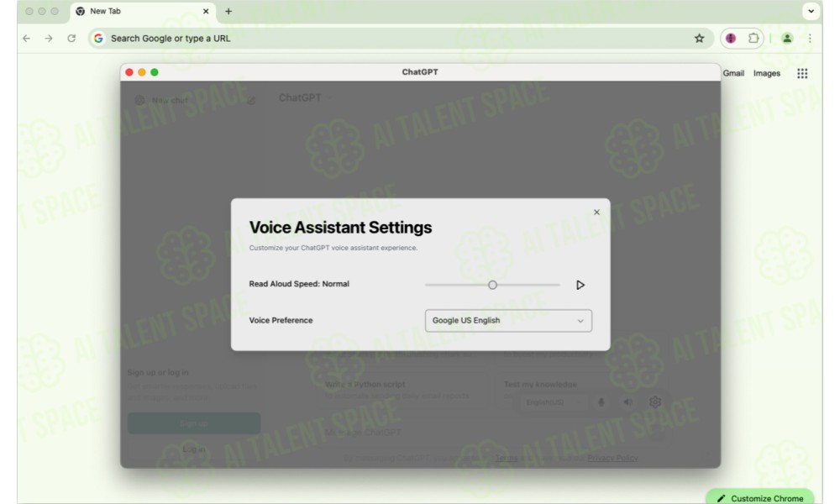
Task: Click the Customize Chrome button
Action: point(759,497)
